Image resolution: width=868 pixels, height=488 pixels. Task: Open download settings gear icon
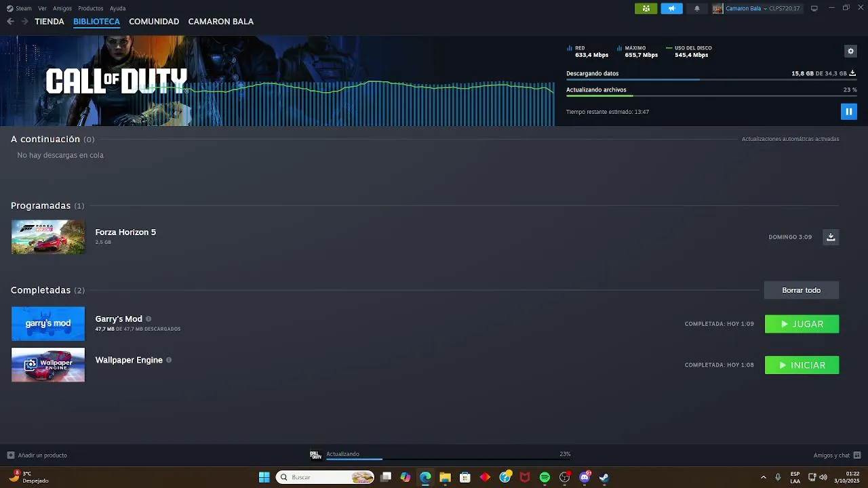pyautogui.click(x=850, y=51)
